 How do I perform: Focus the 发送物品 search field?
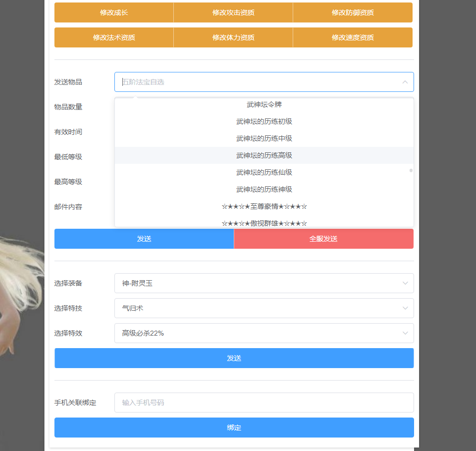[x=255, y=82]
